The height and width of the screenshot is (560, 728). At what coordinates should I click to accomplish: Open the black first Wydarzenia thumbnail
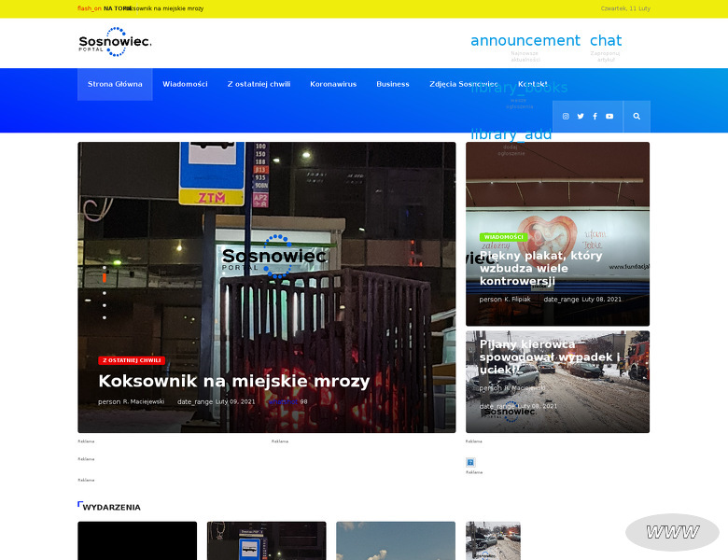point(137,540)
